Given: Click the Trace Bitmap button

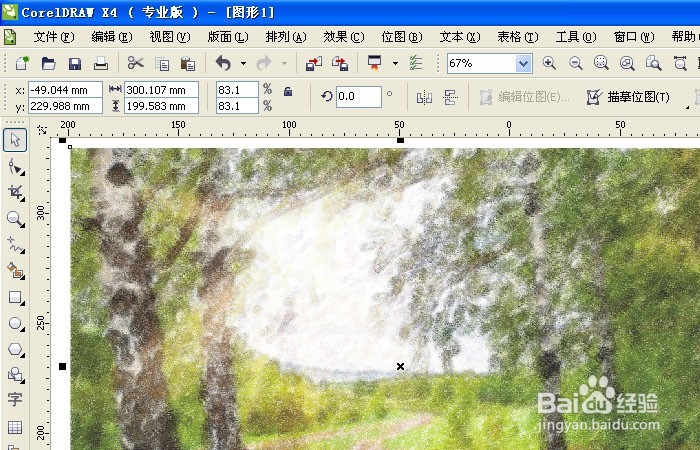Looking at the screenshot, I should 629,97.
